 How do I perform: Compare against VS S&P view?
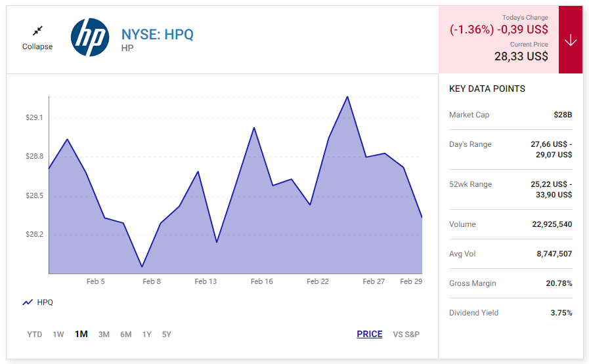(406, 334)
